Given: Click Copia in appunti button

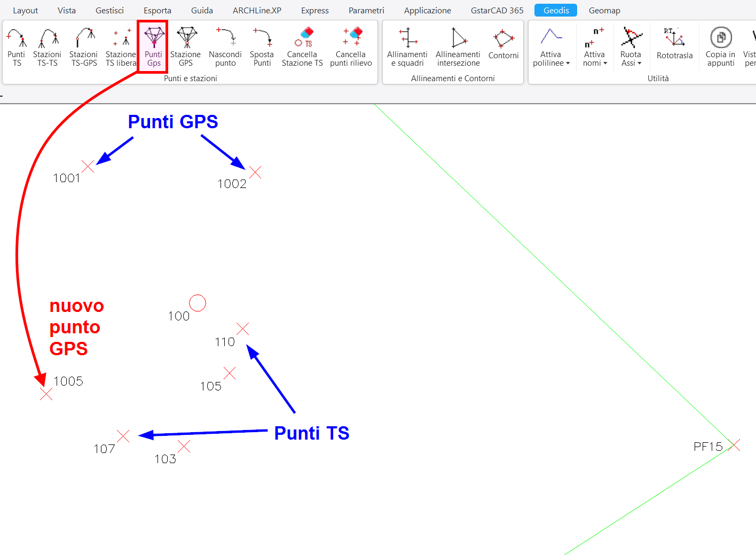Looking at the screenshot, I should 720,47.
